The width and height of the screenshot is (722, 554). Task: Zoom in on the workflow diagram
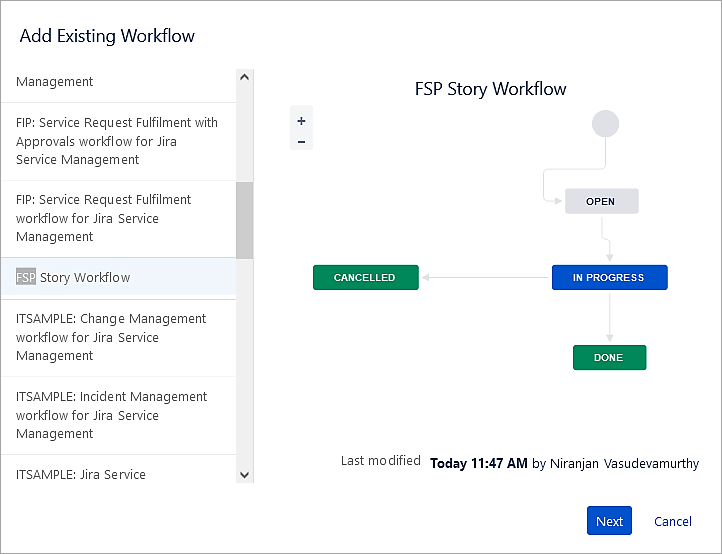[301, 121]
